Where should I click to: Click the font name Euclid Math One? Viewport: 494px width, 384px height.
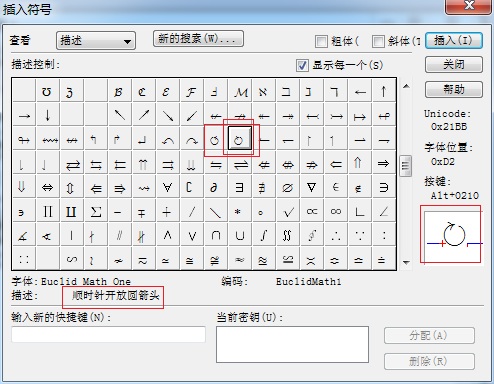[86, 282]
